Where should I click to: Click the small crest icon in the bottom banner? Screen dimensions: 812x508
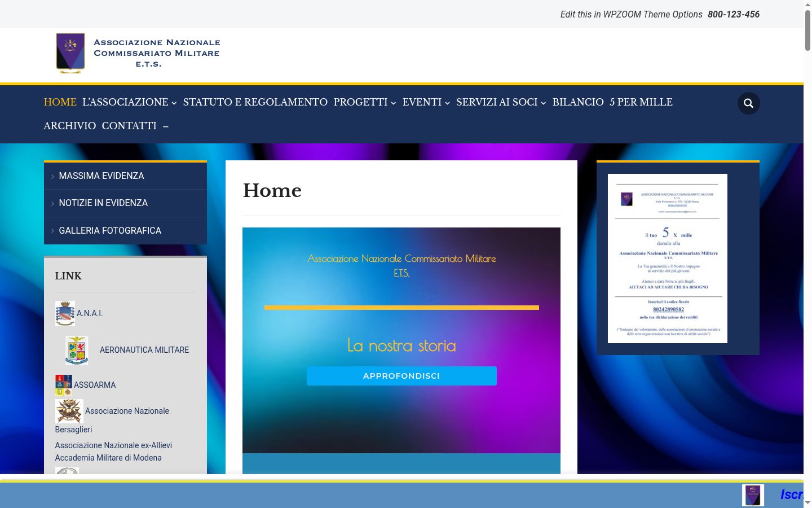(753, 495)
